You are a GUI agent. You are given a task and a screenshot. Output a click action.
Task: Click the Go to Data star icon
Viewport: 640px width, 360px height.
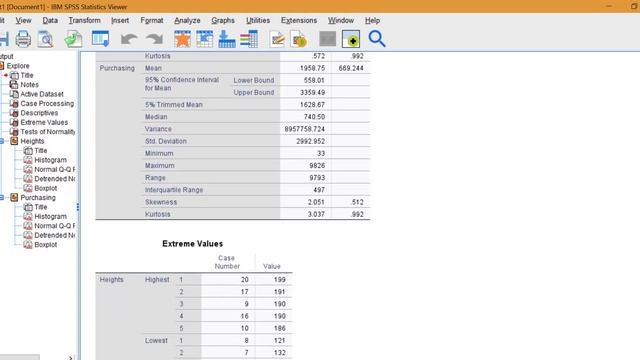[182, 39]
